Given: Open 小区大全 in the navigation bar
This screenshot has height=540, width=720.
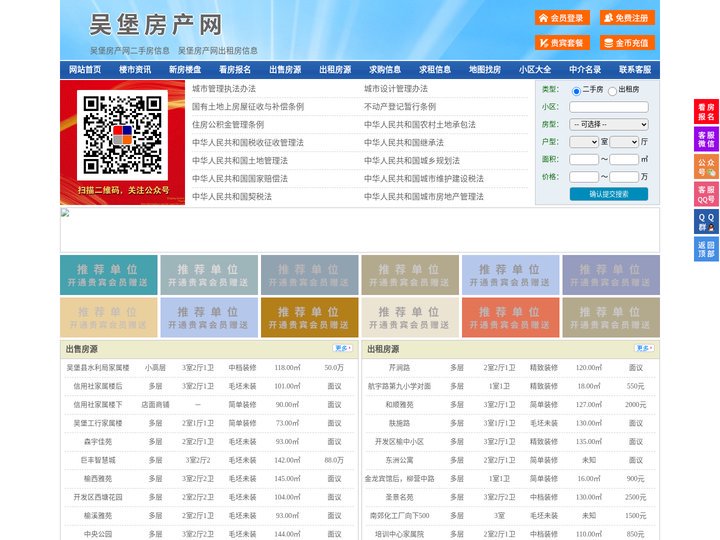Looking at the screenshot, I should [x=535, y=70].
